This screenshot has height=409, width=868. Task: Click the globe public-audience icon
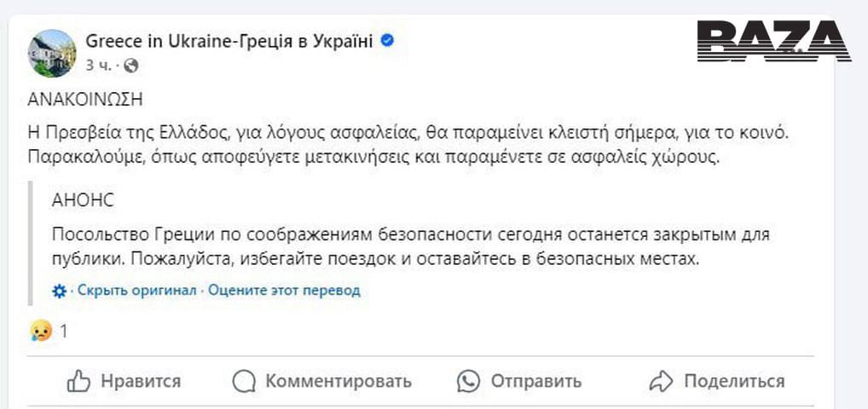[130, 65]
